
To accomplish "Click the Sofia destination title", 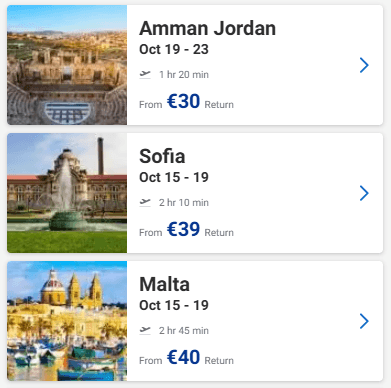I will click(162, 156).
